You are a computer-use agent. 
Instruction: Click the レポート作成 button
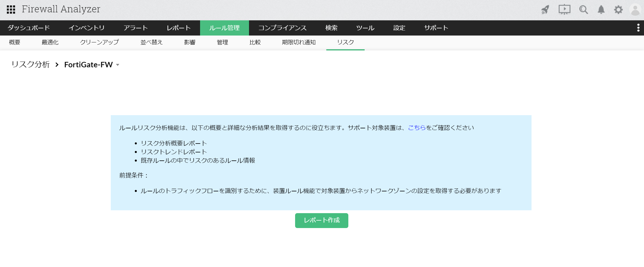[x=322, y=221]
